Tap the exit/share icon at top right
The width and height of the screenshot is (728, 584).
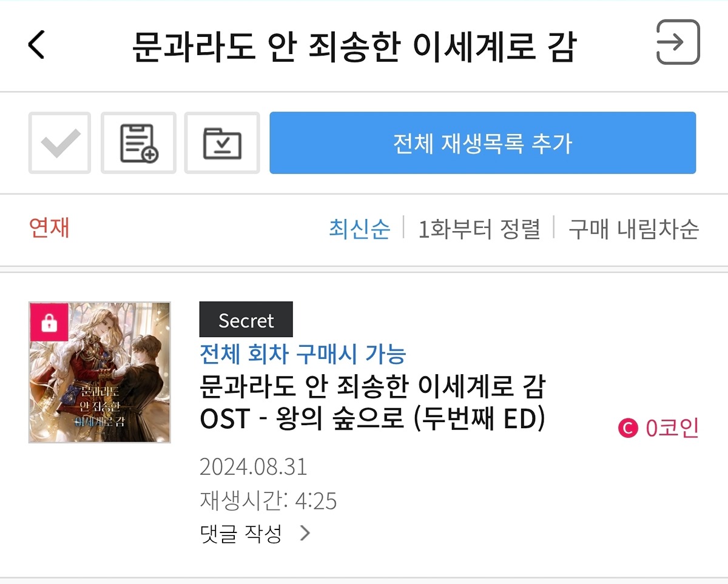click(x=678, y=42)
